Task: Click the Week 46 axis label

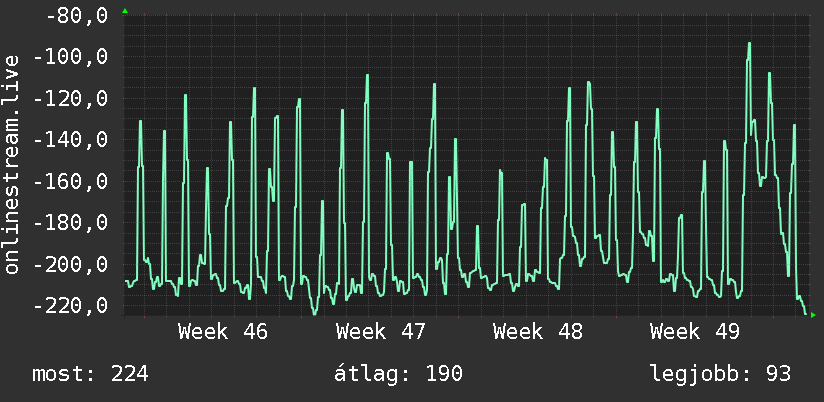Action: (222, 332)
